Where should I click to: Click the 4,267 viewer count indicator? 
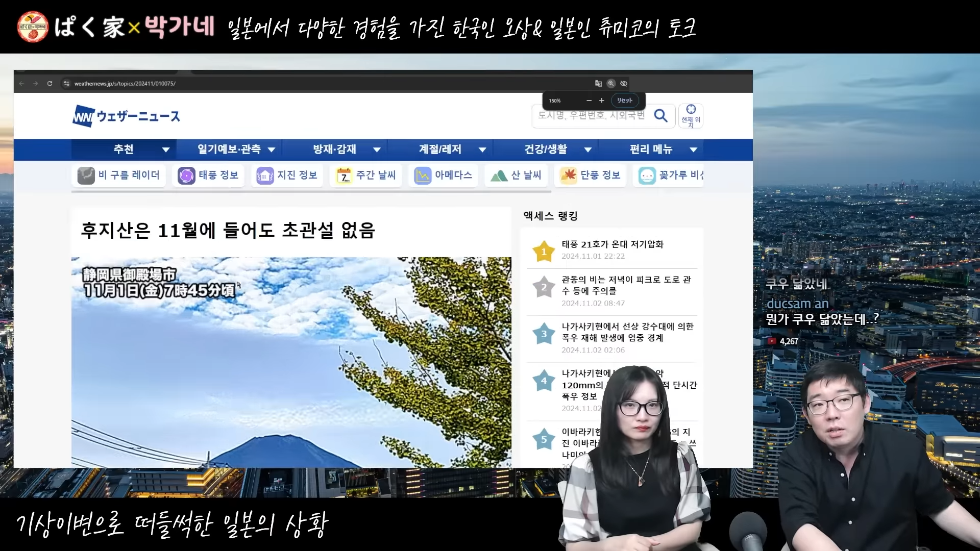(783, 341)
